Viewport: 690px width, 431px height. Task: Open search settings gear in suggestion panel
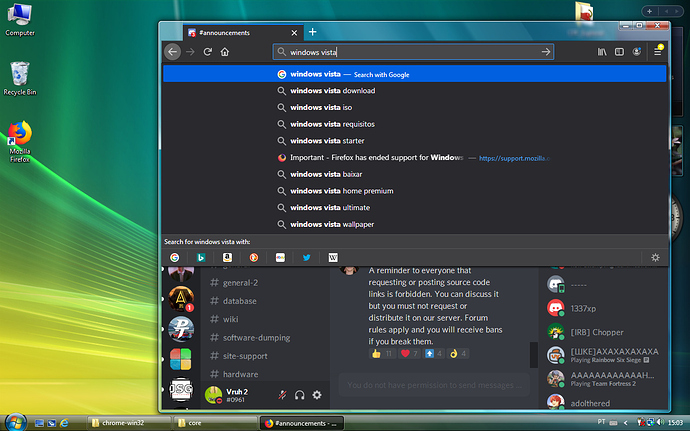(655, 257)
